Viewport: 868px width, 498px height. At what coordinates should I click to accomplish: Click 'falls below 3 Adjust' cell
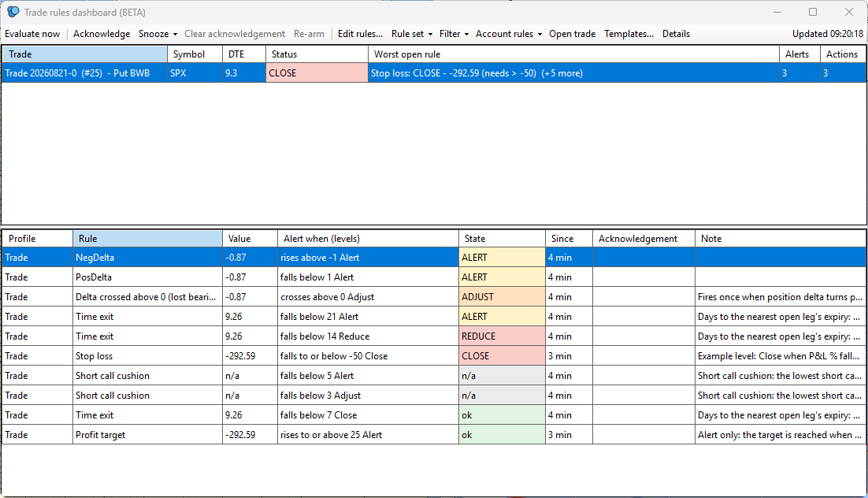coord(368,396)
